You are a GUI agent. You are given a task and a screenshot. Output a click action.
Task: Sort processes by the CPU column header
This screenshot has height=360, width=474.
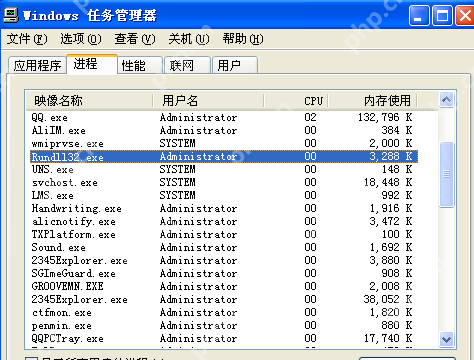pyautogui.click(x=296, y=101)
